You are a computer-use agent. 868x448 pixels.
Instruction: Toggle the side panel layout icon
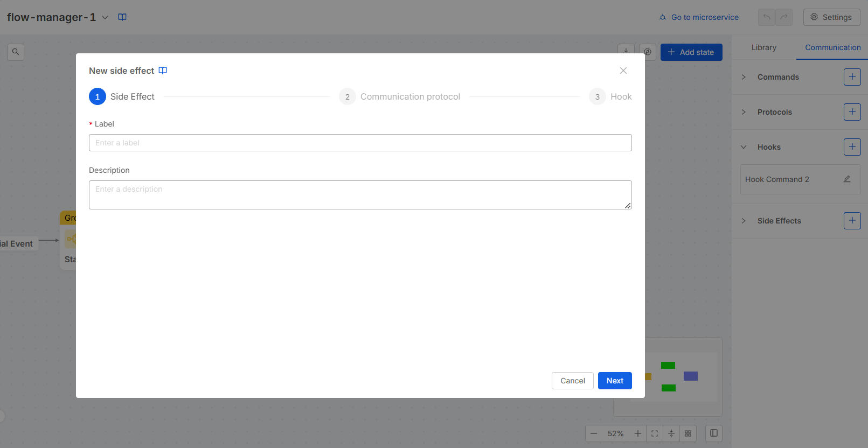point(713,433)
